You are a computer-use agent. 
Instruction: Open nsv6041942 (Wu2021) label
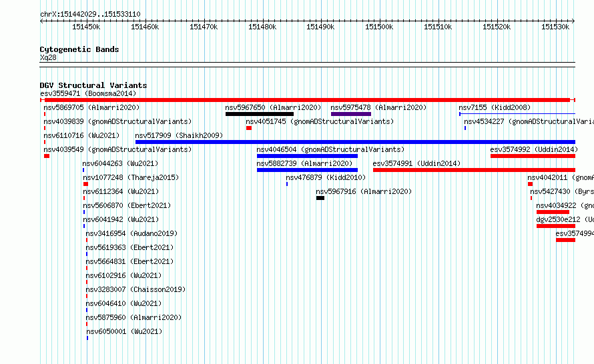tap(121, 219)
